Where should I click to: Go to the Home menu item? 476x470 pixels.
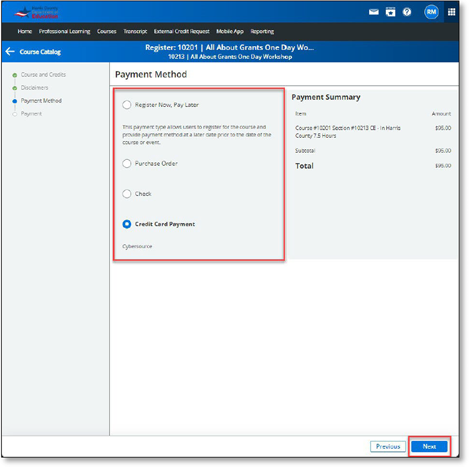click(24, 31)
